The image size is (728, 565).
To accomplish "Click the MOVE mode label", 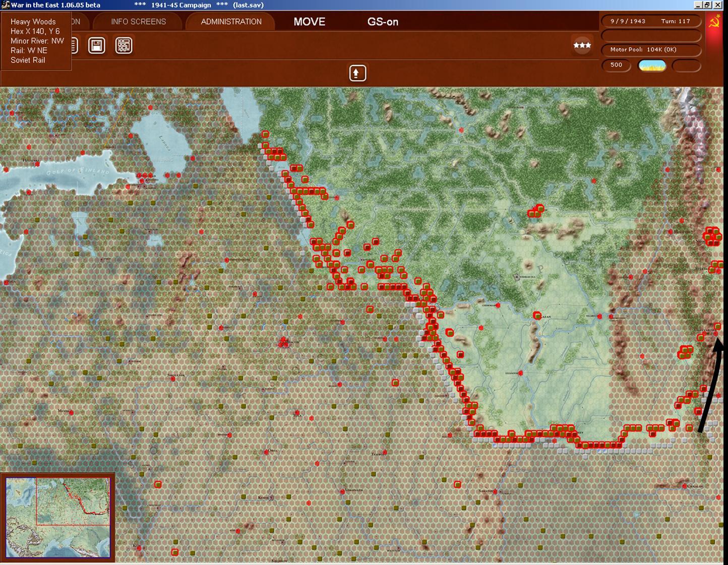I will tap(310, 22).
